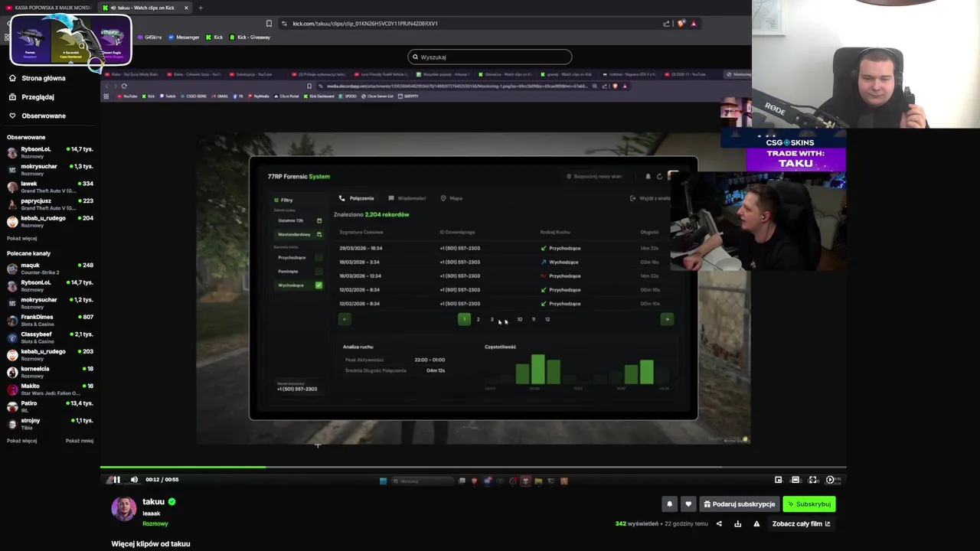Tick the Pominięte filter checkbox

coord(318,272)
